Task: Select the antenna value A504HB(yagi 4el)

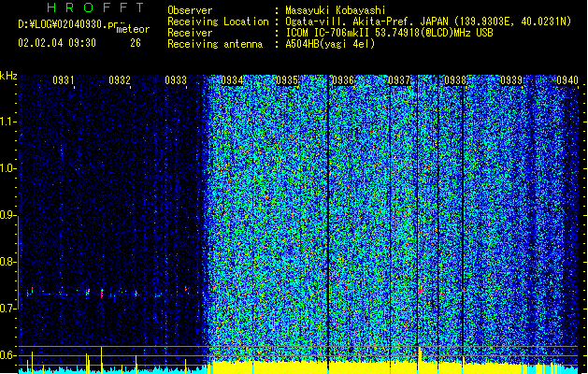Action: point(330,44)
